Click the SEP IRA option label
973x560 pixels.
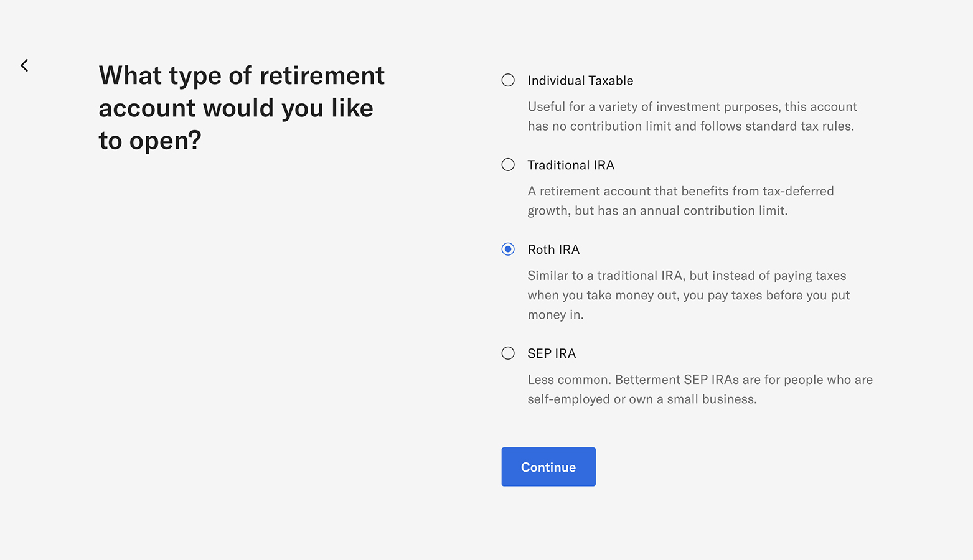point(552,353)
